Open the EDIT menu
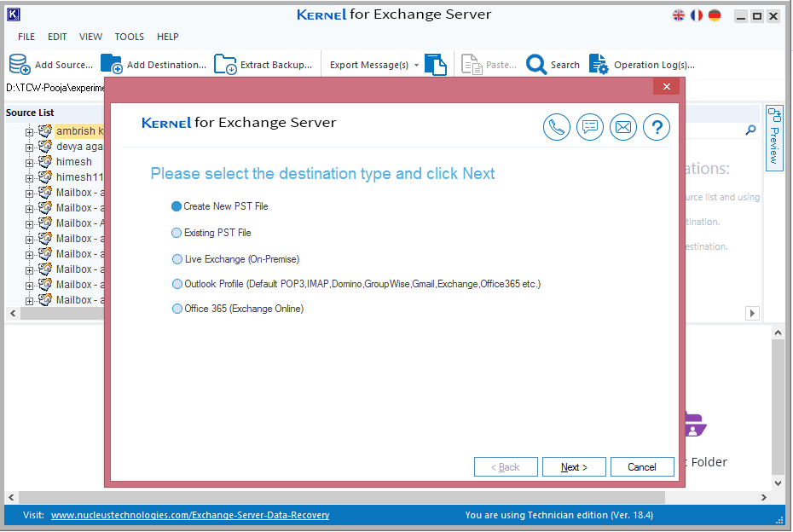This screenshot has height=532, width=793. pos(57,37)
